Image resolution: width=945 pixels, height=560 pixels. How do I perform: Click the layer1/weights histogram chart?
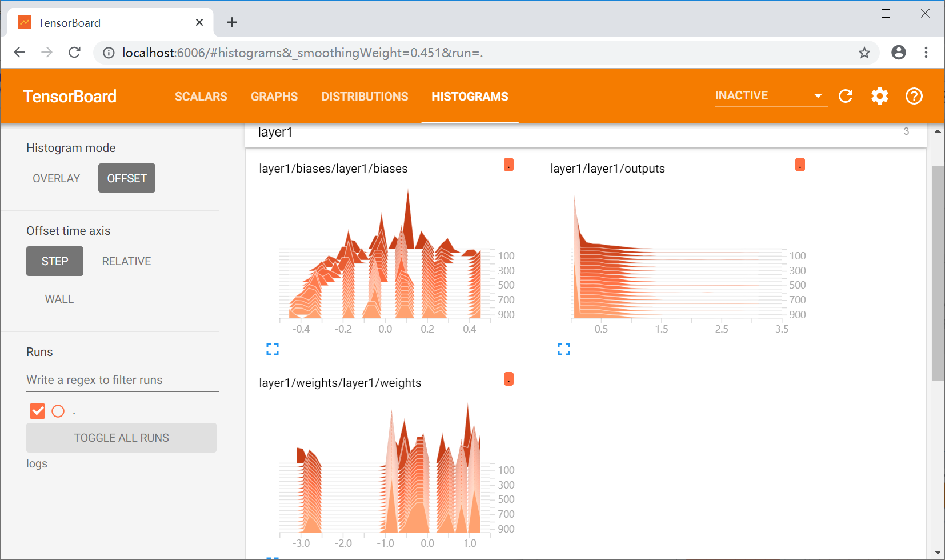click(387, 475)
